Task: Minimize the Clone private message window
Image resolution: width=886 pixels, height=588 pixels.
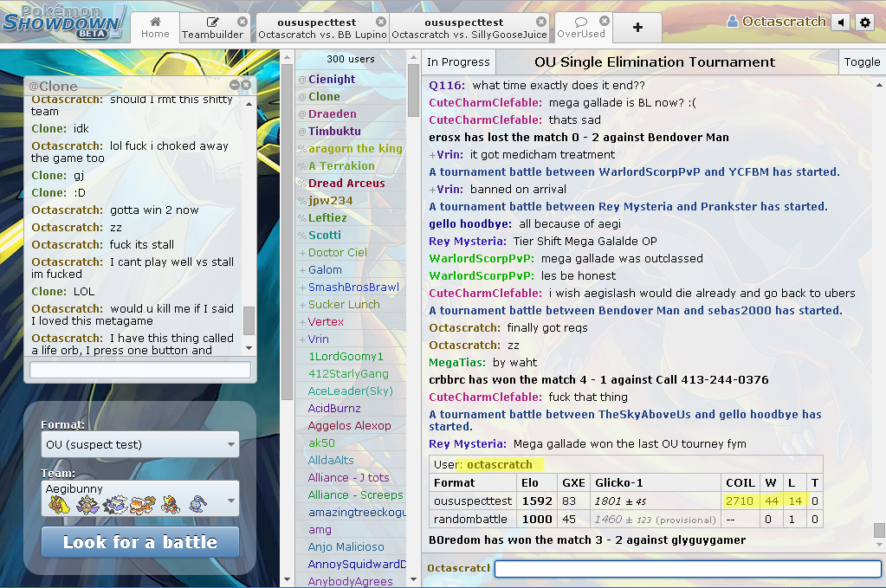Action: (x=235, y=85)
